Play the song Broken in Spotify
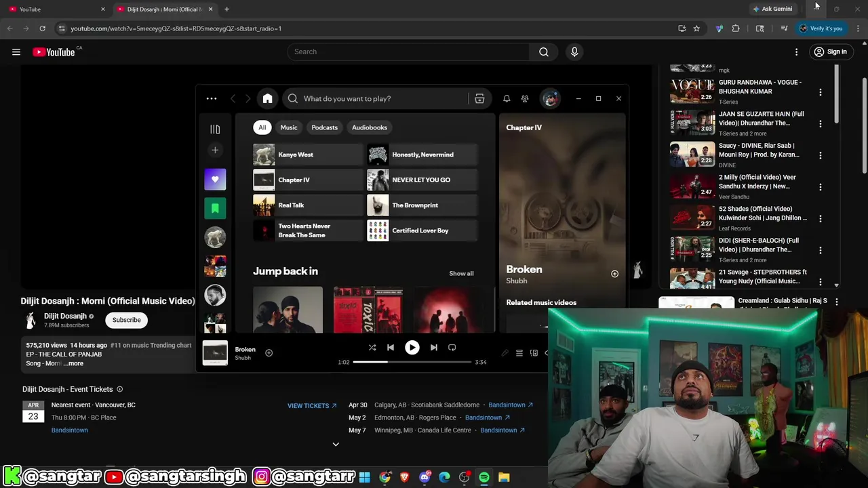This screenshot has height=488, width=868. pyautogui.click(x=412, y=348)
